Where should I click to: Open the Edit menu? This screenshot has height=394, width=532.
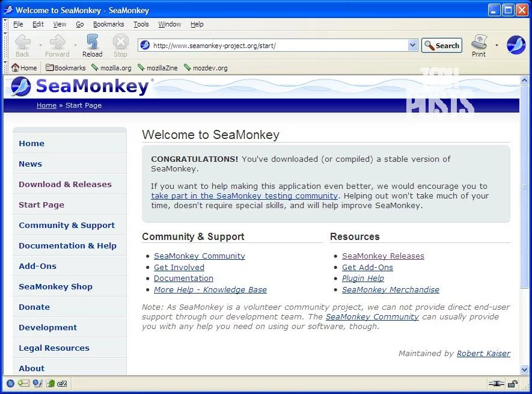pyautogui.click(x=38, y=24)
